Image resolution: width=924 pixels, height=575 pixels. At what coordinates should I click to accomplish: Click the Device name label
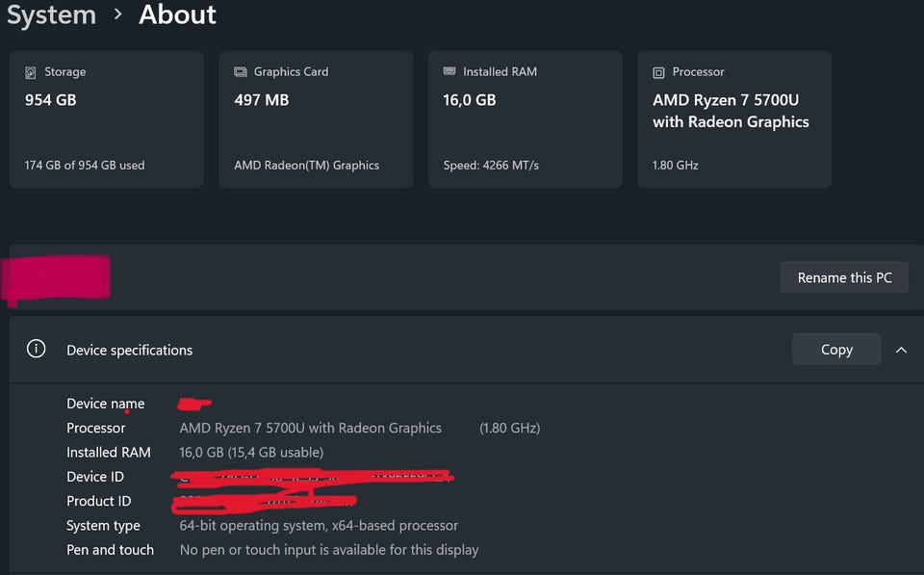105,404
